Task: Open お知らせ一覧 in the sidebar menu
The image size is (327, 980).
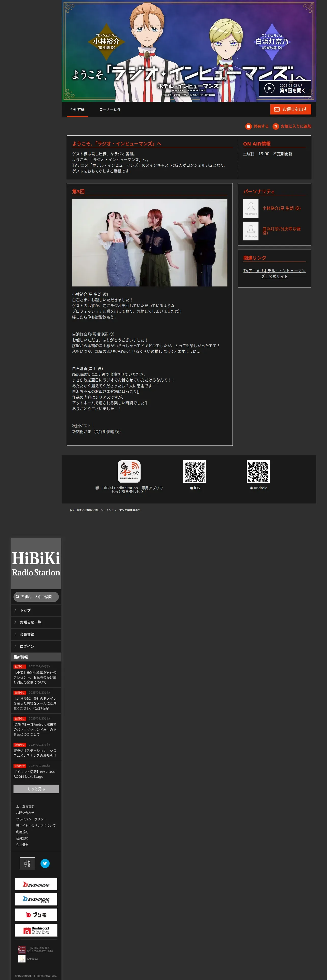Action: (x=36, y=622)
